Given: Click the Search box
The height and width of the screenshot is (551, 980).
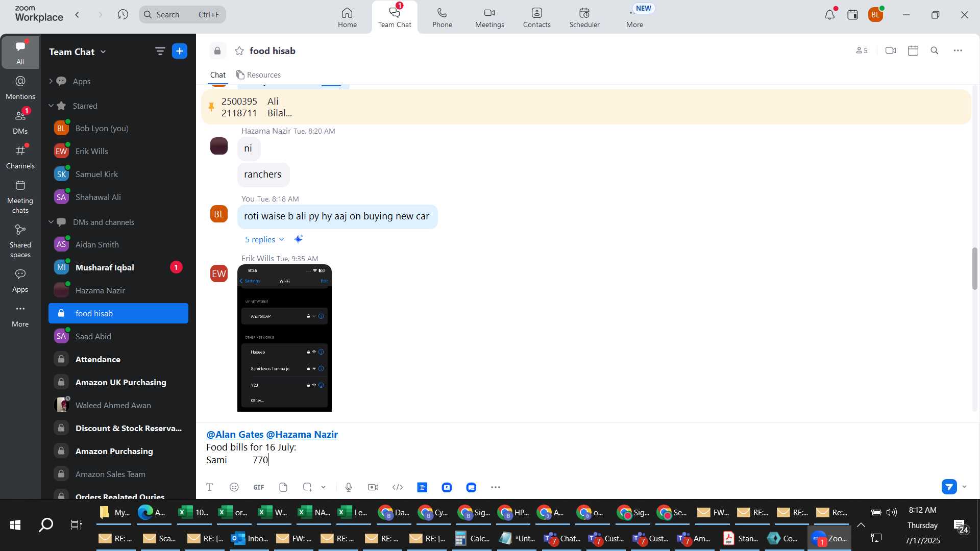Looking at the screenshot, I should tap(182, 15).
